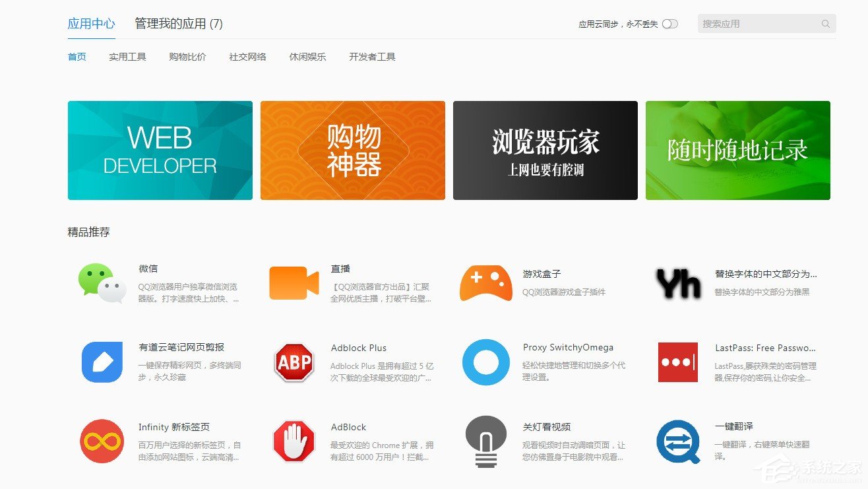This screenshot has height=489, width=868.
Task: Click the 搜索应用 search input field
Action: click(x=759, y=23)
